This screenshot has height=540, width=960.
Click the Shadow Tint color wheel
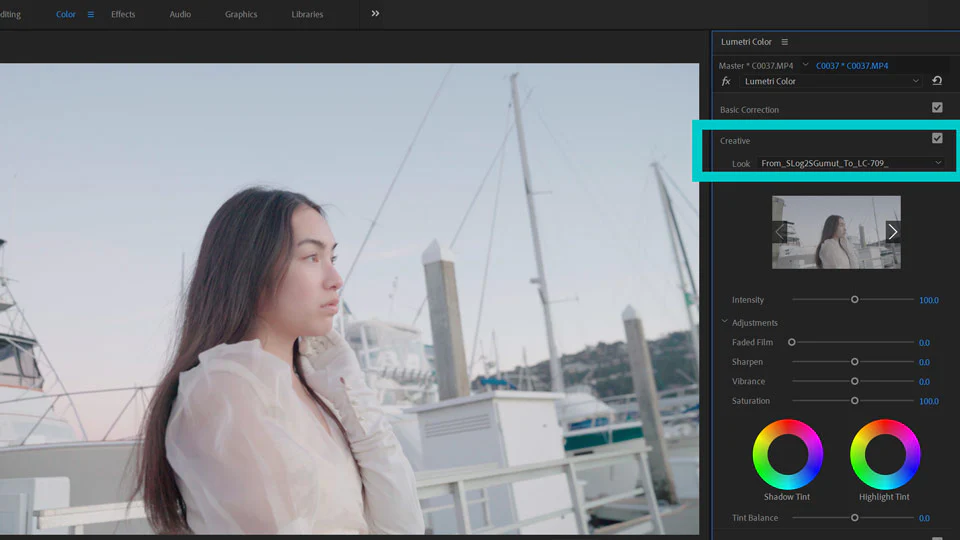tap(787, 454)
